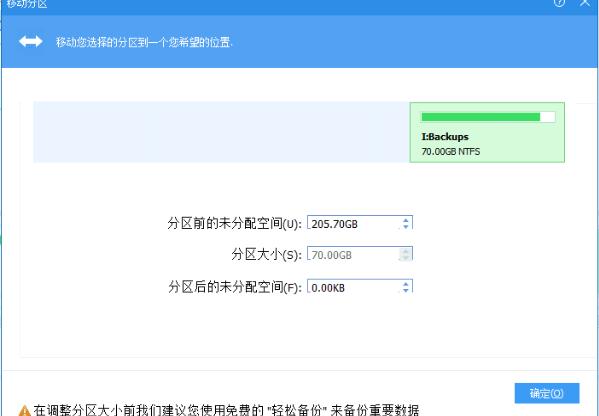
Task: Click the 移动分区 window title
Action: tap(27, 4)
